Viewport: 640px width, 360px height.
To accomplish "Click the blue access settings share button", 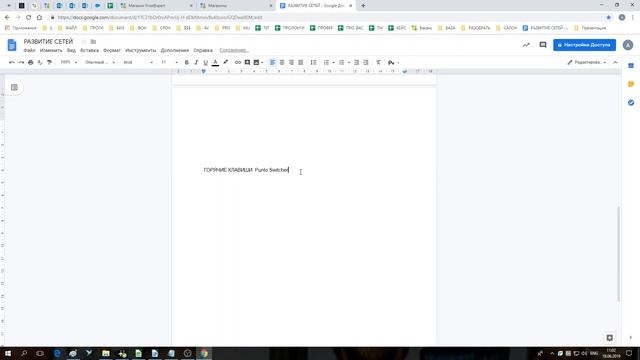I will [584, 45].
